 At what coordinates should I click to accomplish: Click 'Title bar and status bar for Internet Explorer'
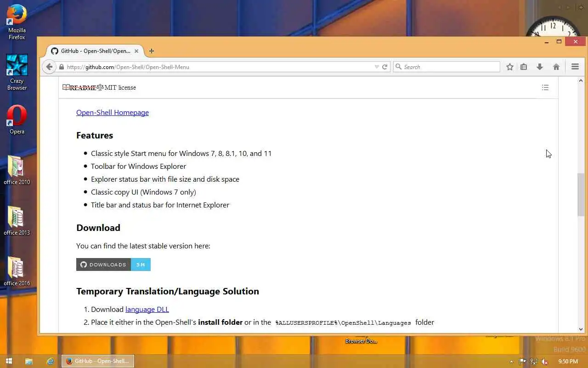tap(160, 205)
